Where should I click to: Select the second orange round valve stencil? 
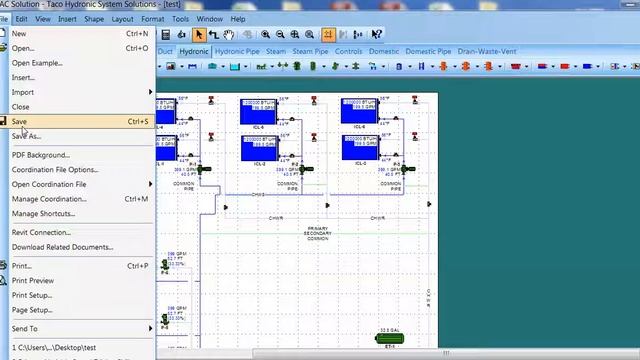[x=466, y=66]
